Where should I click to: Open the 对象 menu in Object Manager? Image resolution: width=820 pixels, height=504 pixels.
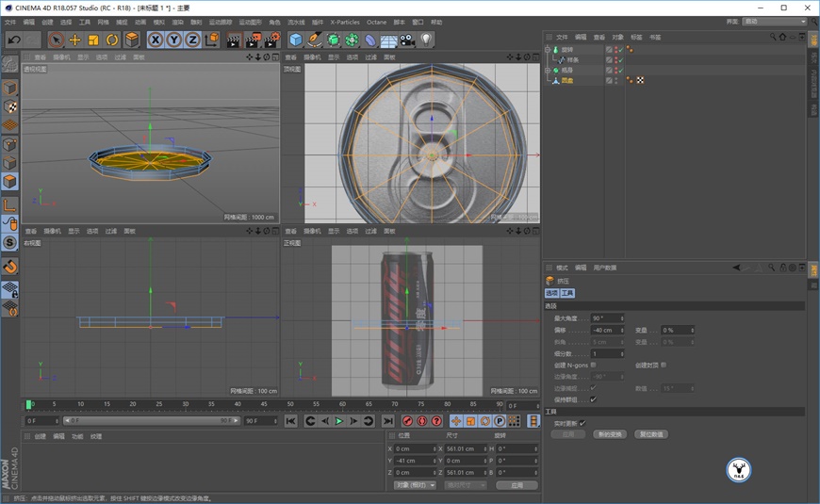pos(617,38)
